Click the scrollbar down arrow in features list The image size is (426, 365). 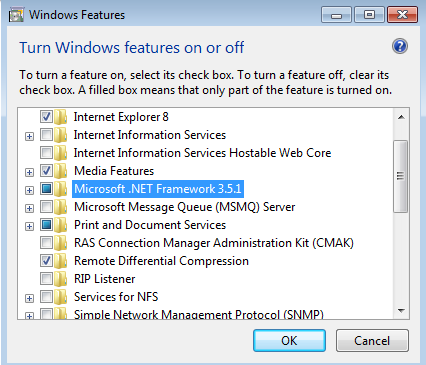click(x=401, y=311)
